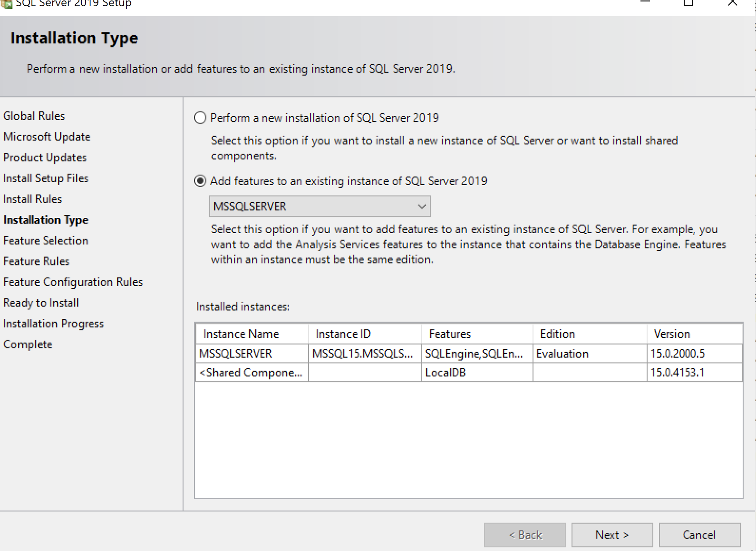Click Version column header
Image resolution: width=756 pixels, height=551 pixels.
pyautogui.click(x=694, y=334)
